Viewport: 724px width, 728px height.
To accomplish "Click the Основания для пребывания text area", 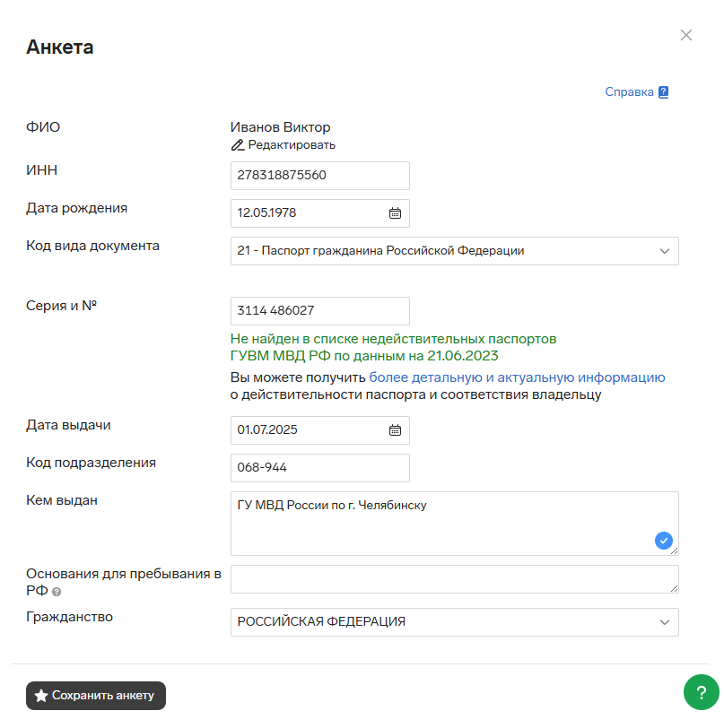I will [455, 579].
